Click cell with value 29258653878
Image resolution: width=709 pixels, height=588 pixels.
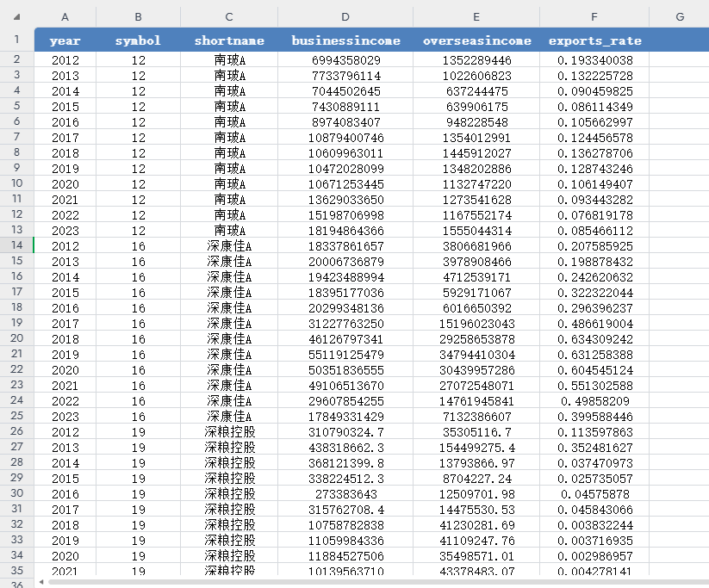click(x=476, y=339)
